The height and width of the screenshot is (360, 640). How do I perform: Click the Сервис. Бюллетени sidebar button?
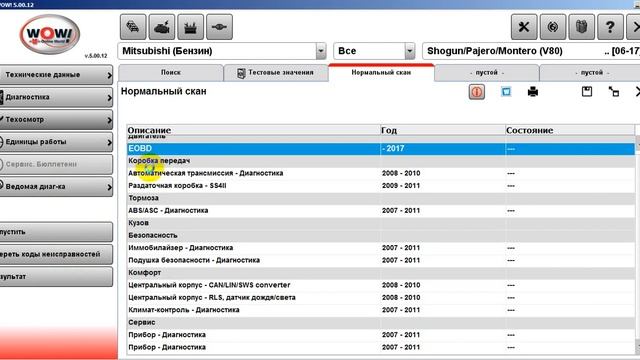click(56, 164)
